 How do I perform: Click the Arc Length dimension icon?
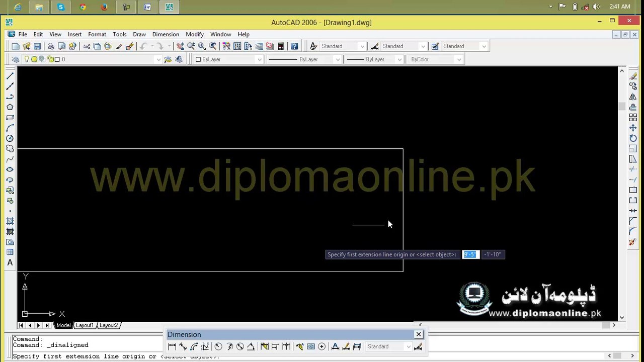[x=194, y=346]
